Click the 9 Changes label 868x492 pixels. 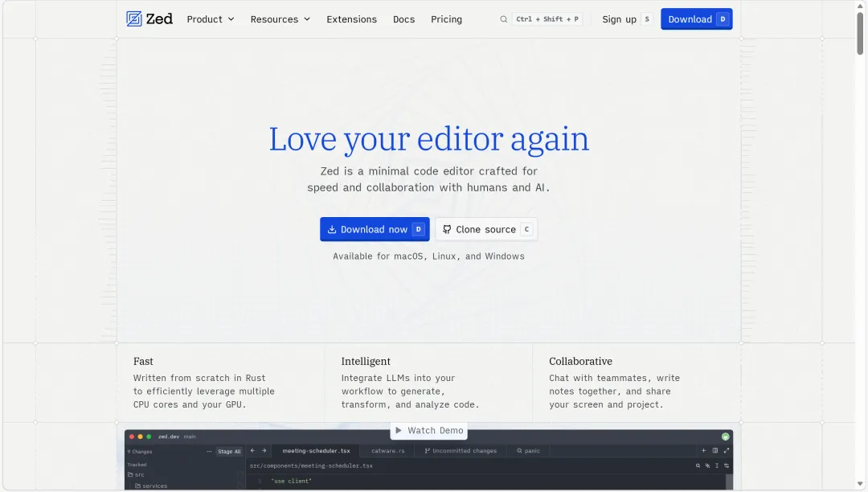point(140,452)
